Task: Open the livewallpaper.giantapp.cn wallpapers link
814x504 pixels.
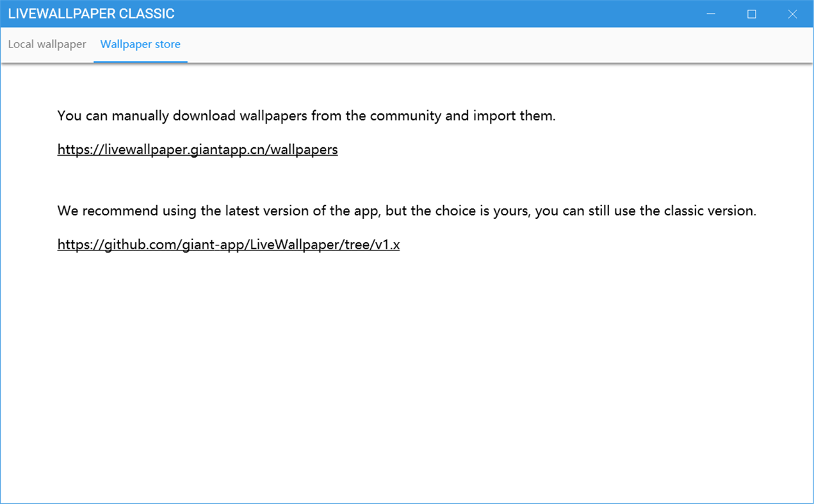Action: [x=197, y=149]
